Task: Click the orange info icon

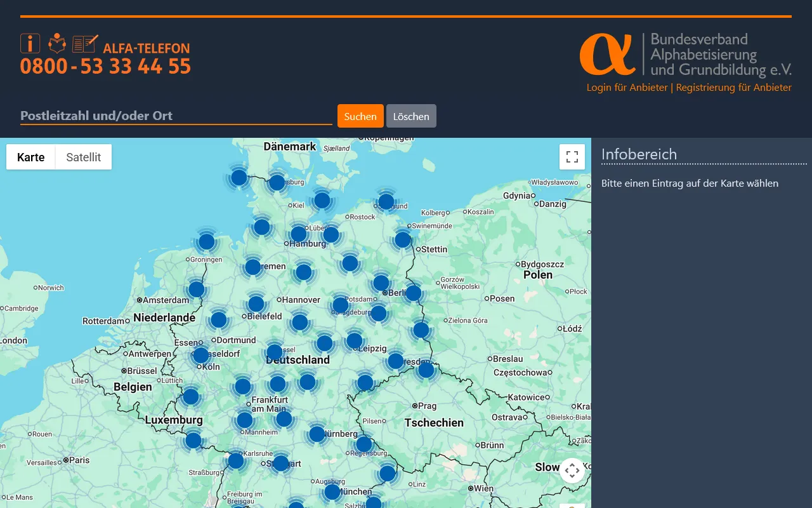Action: [30, 43]
